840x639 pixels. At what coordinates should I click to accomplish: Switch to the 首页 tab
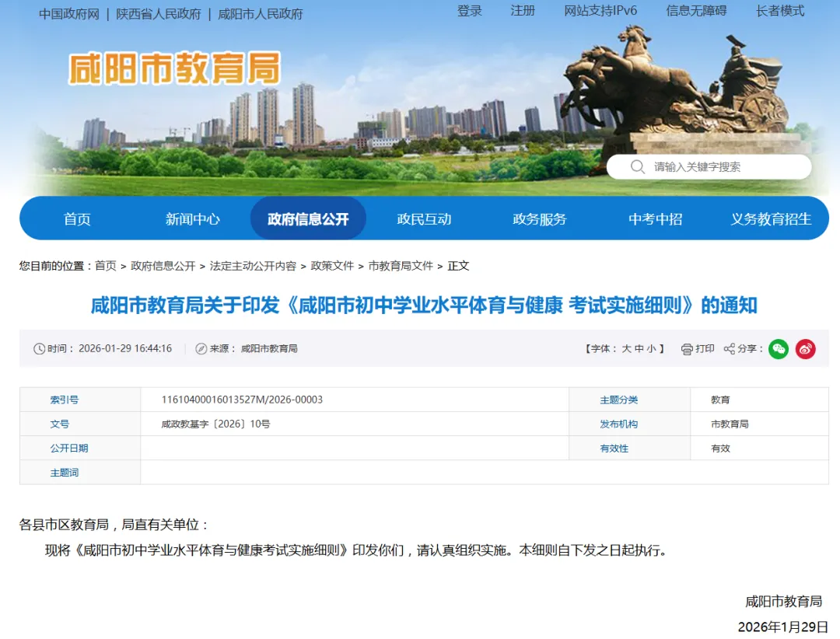click(x=77, y=218)
